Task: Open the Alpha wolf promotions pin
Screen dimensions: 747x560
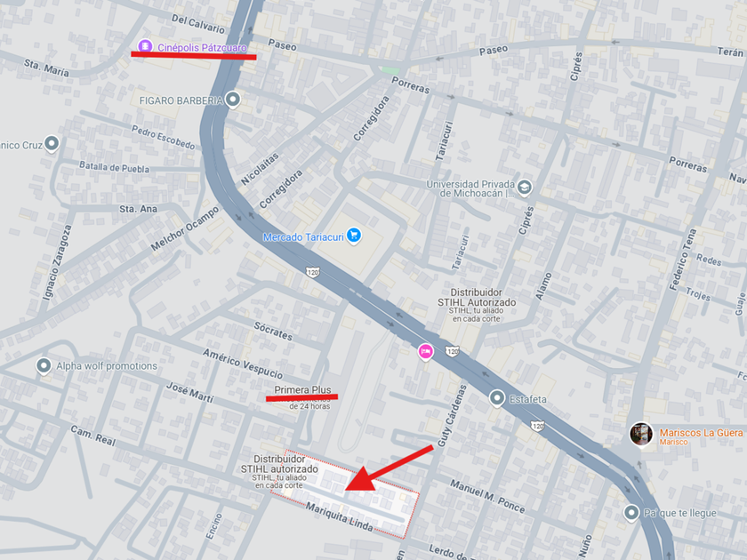Action: (x=44, y=366)
